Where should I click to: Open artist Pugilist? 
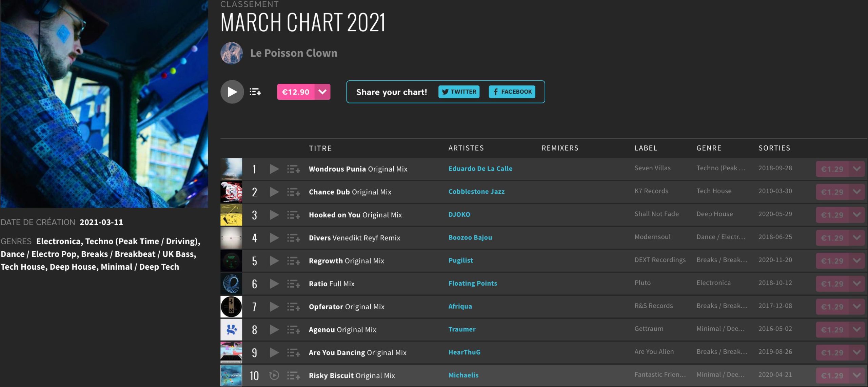460,260
